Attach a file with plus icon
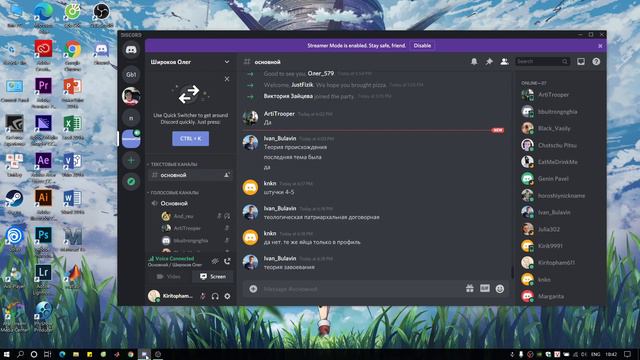The width and height of the screenshot is (640, 360). point(253,289)
